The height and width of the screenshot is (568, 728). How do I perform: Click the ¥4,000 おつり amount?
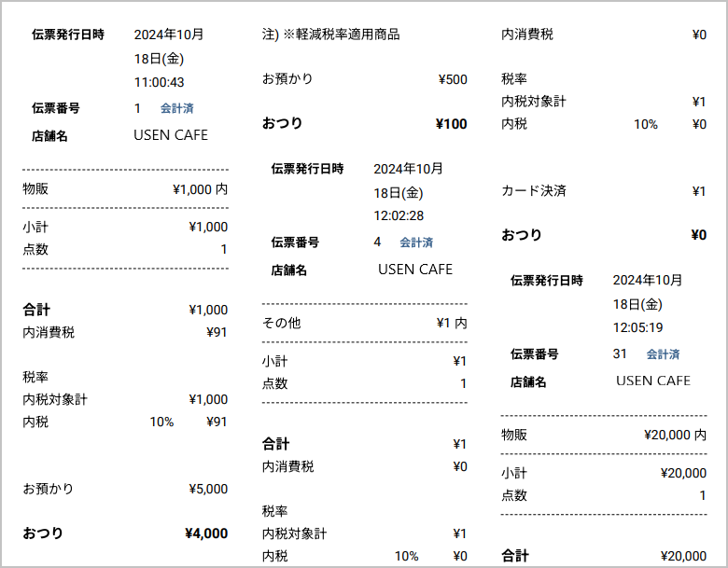[205, 533]
